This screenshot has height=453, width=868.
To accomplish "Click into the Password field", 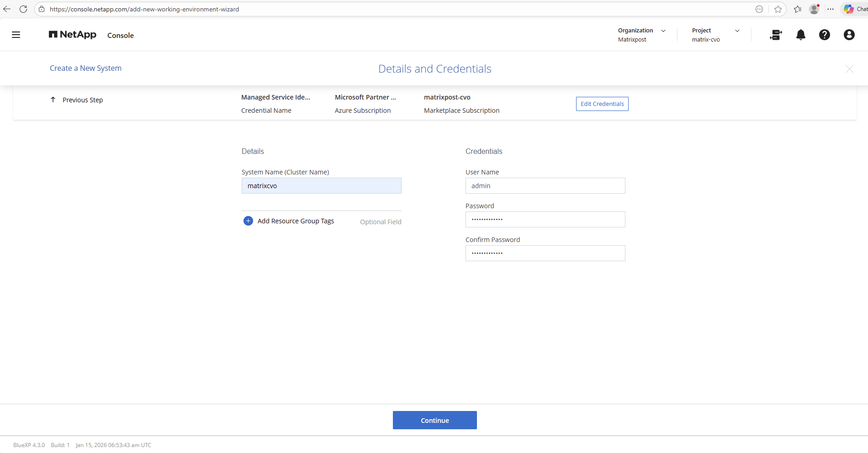I will pos(545,220).
